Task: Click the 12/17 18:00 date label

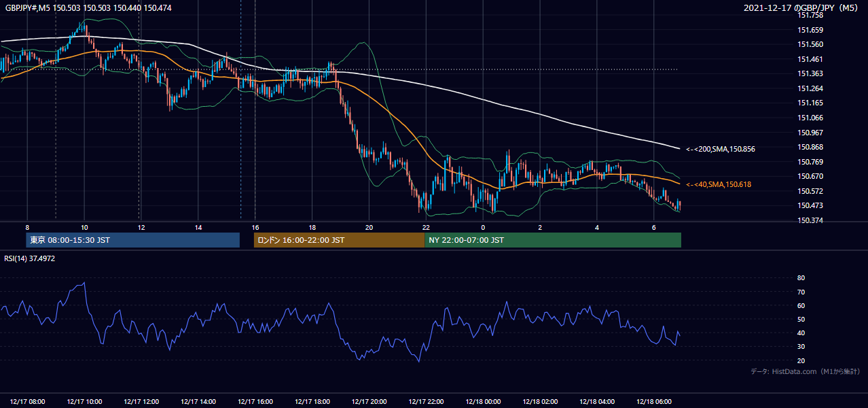Action: (x=312, y=401)
